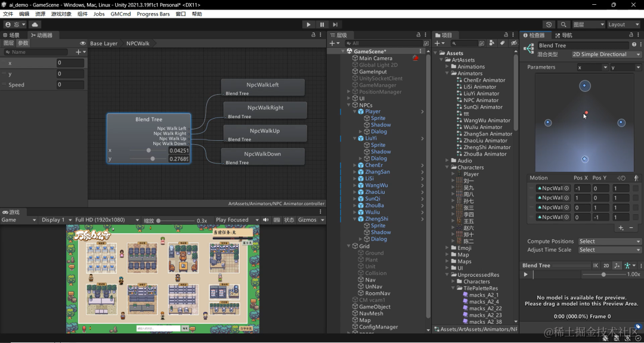Open the Jobs menu
Image resolution: width=644 pixels, height=343 pixels.
(x=99, y=14)
